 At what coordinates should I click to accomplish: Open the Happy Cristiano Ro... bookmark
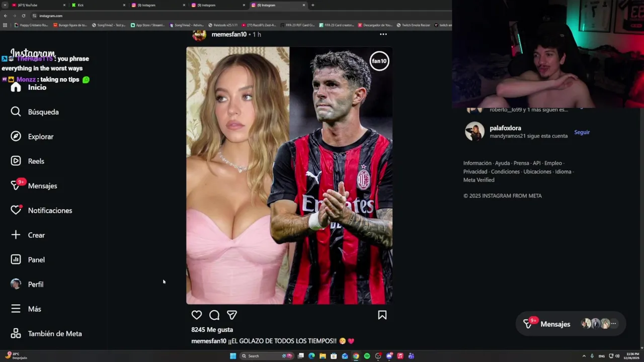point(31,25)
